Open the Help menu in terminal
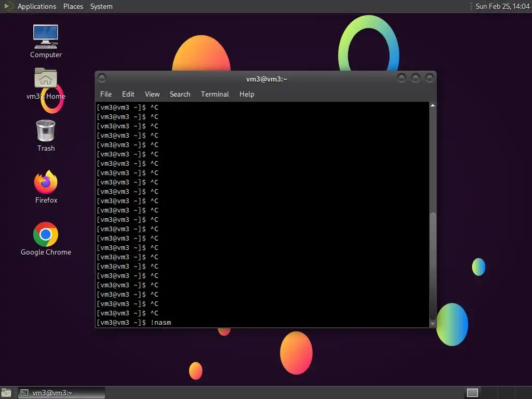Viewport: 532px width, 399px height. coord(247,95)
